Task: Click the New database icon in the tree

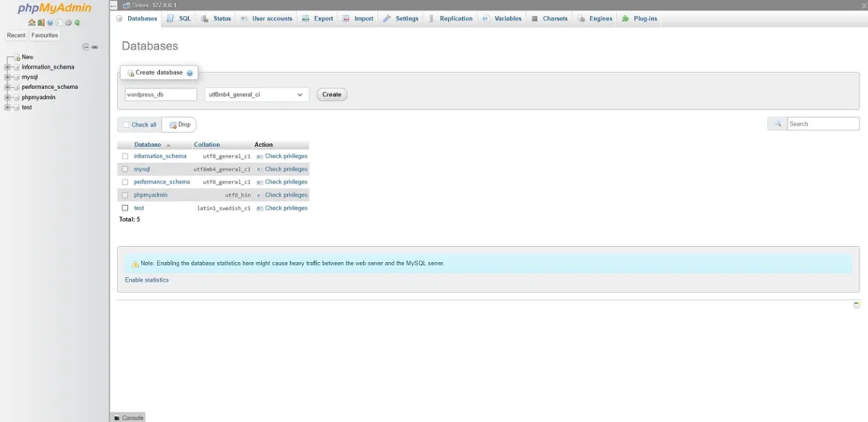Action: click(17, 57)
